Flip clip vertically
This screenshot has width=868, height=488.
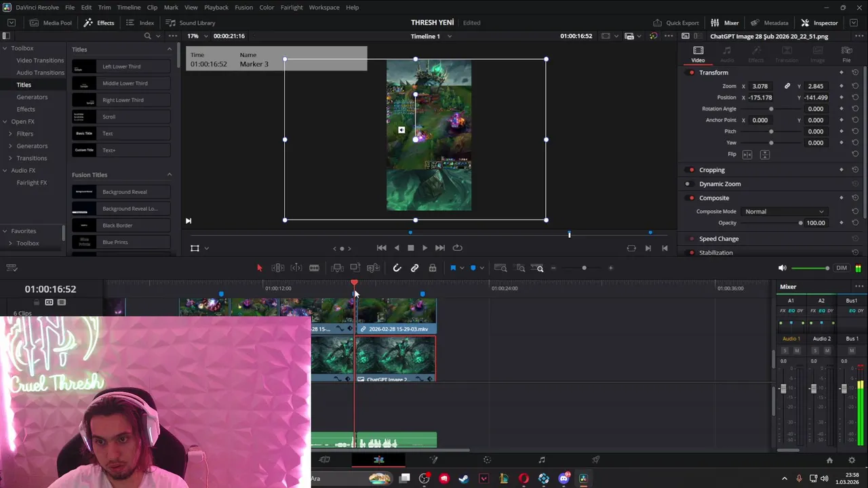click(764, 155)
